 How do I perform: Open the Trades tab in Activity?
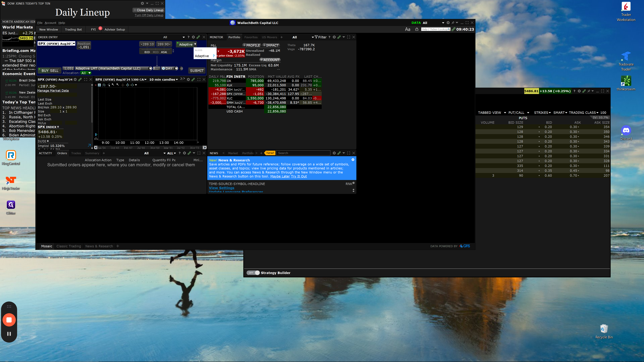(x=76, y=153)
